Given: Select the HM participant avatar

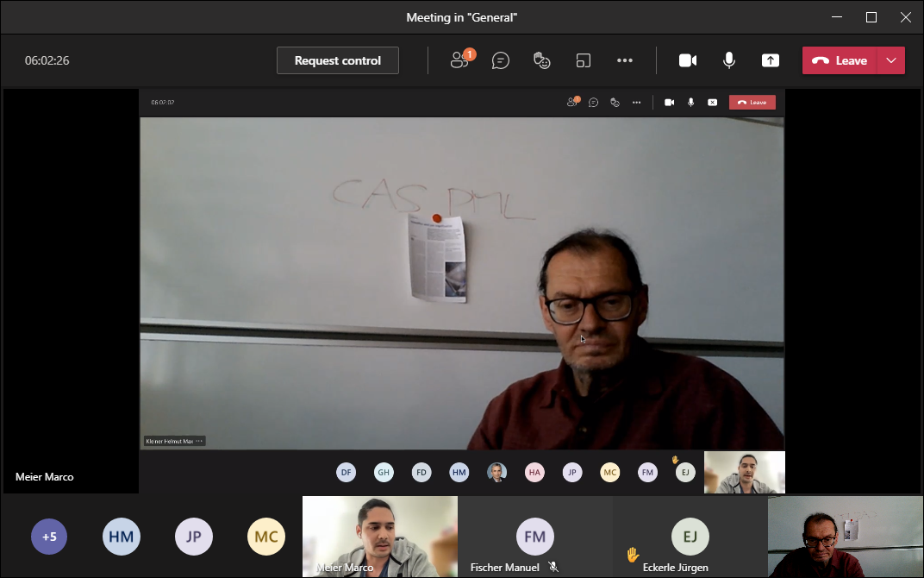Looking at the screenshot, I should (x=122, y=537).
